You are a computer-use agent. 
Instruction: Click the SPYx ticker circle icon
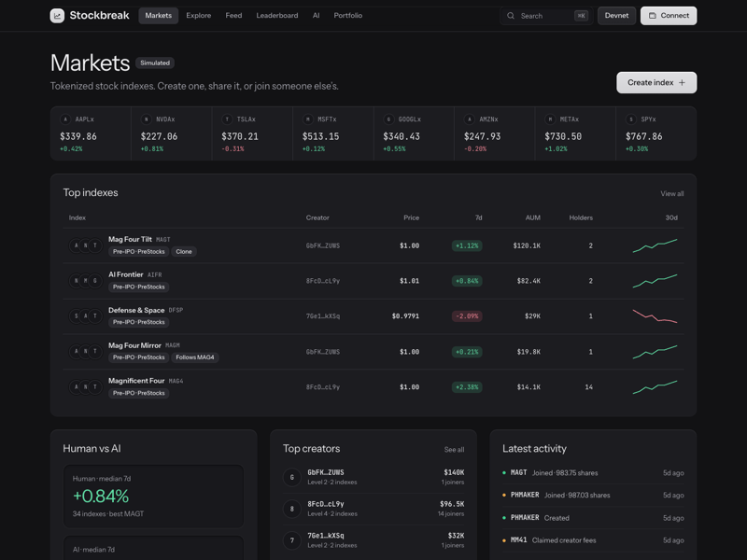(631, 119)
